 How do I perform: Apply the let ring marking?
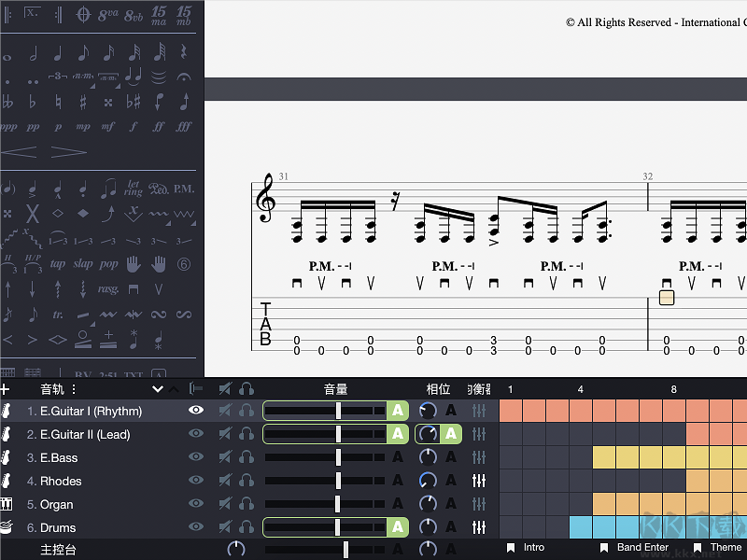click(x=134, y=189)
